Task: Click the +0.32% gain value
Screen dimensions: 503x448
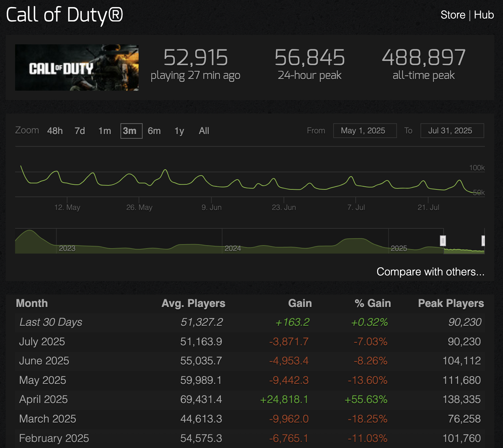Action: [369, 322]
